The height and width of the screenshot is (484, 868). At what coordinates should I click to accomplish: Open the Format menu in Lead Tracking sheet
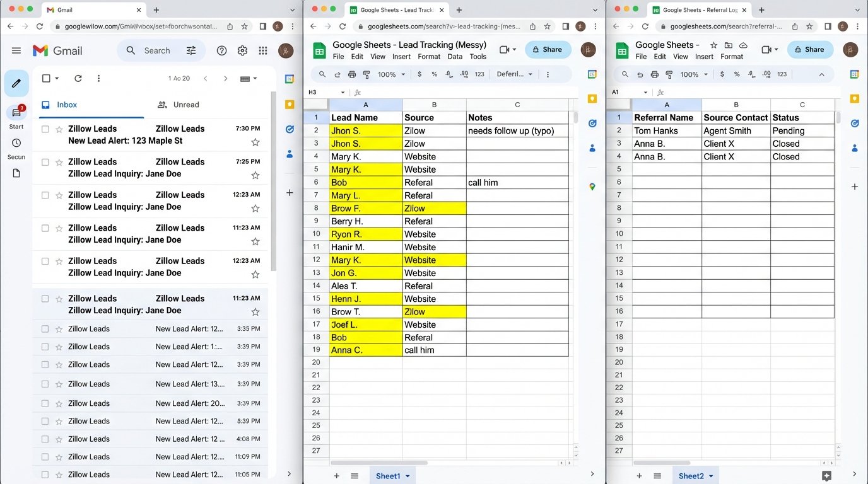pos(429,56)
